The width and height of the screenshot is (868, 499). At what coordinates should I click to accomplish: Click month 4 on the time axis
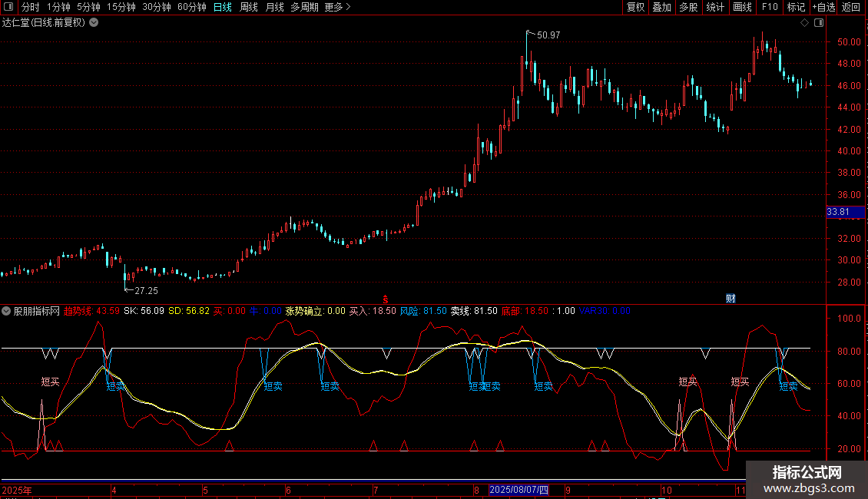click(114, 490)
